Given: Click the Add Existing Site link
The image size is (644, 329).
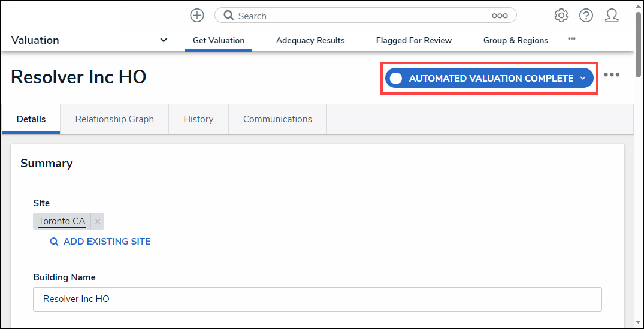Looking at the screenshot, I should pyautogui.click(x=107, y=242).
